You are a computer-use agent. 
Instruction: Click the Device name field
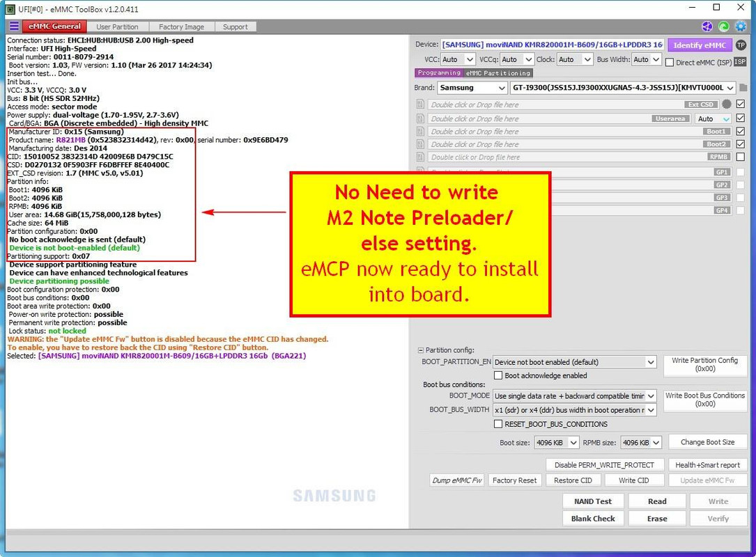tap(553, 45)
